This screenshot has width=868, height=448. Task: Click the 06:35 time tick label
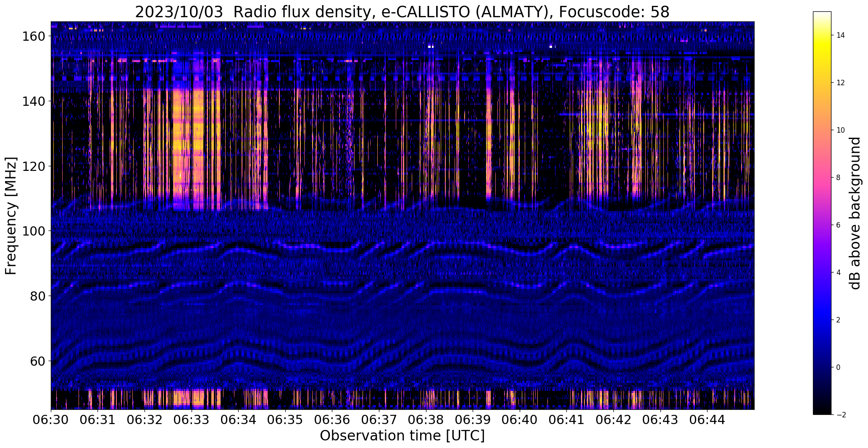pyautogui.click(x=285, y=419)
